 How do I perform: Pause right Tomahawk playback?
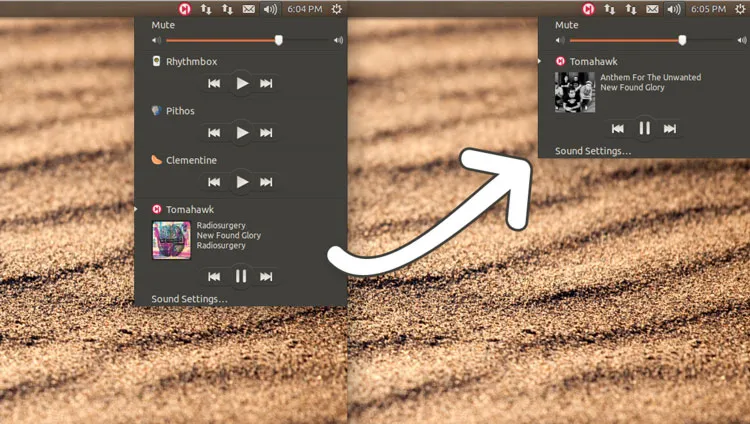pos(645,128)
